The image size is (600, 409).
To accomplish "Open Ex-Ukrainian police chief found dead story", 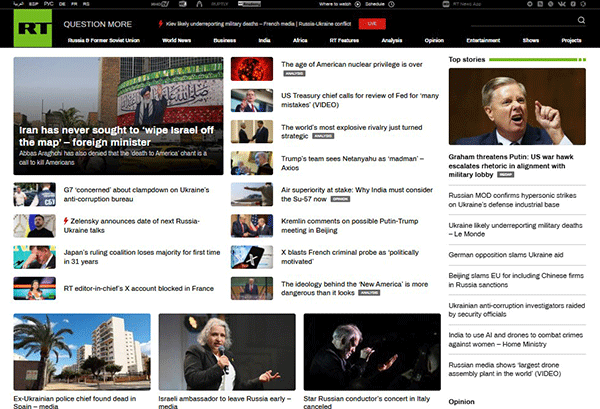I will [75, 402].
